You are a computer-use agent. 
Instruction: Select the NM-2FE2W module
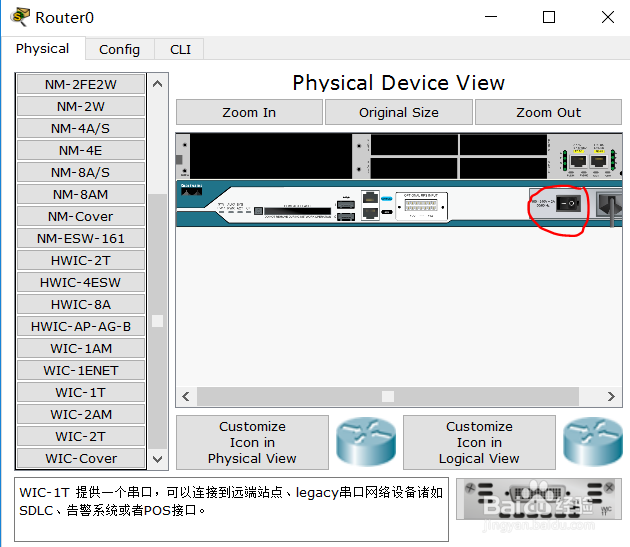click(x=81, y=84)
